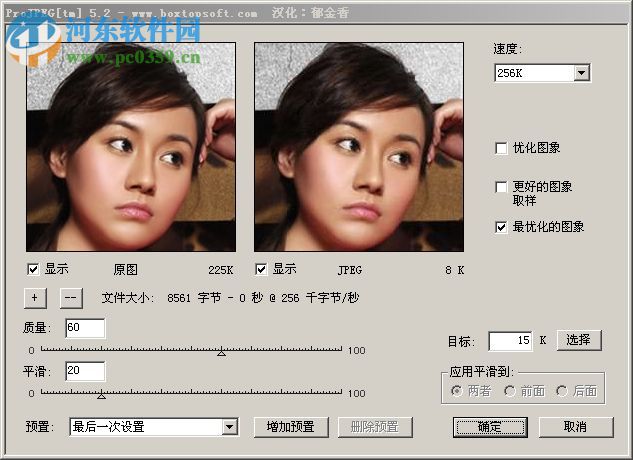Click the 确定 button

(490, 427)
